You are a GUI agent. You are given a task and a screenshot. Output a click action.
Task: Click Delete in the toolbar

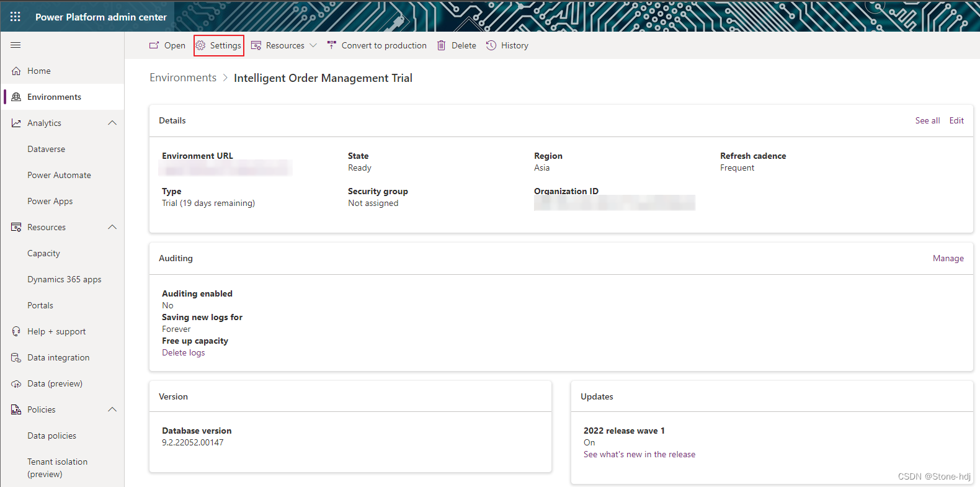click(x=457, y=45)
